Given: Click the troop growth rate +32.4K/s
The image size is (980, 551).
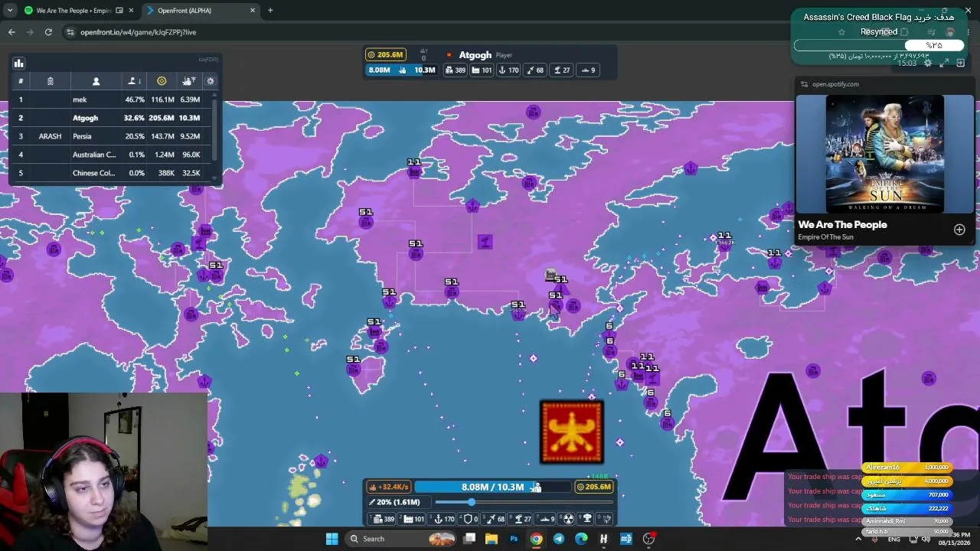Looking at the screenshot, I should click(x=389, y=487).
